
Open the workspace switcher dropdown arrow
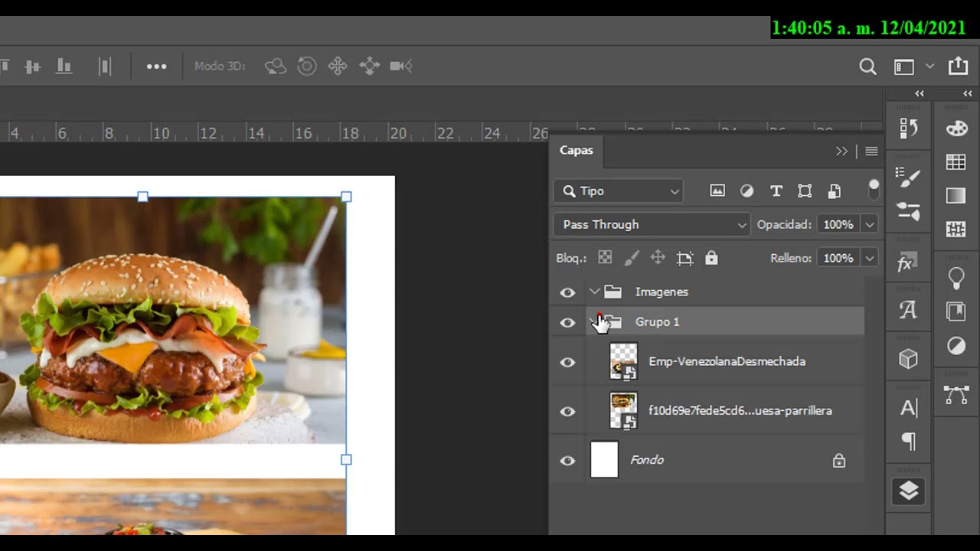[x=929, y=67]
